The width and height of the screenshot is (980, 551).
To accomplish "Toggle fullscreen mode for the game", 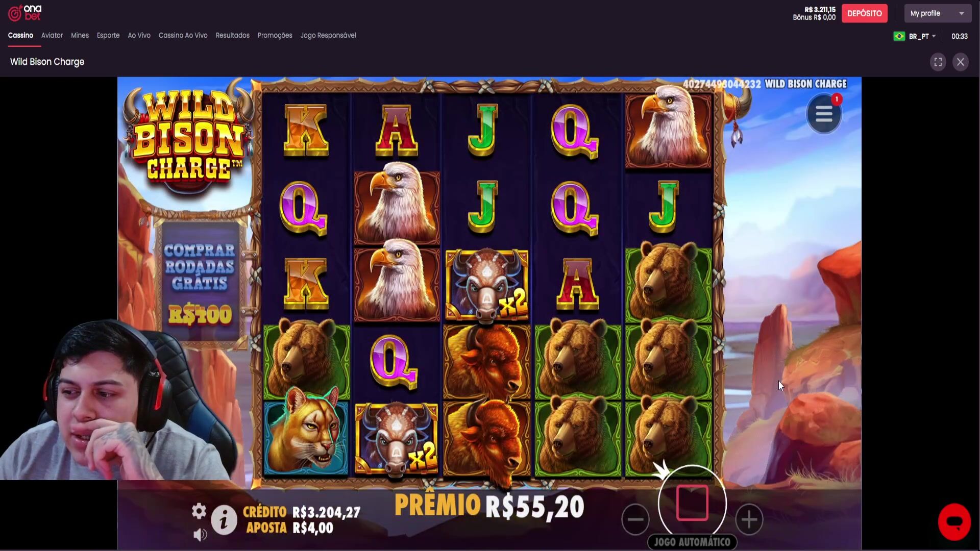I will point(938,62).
